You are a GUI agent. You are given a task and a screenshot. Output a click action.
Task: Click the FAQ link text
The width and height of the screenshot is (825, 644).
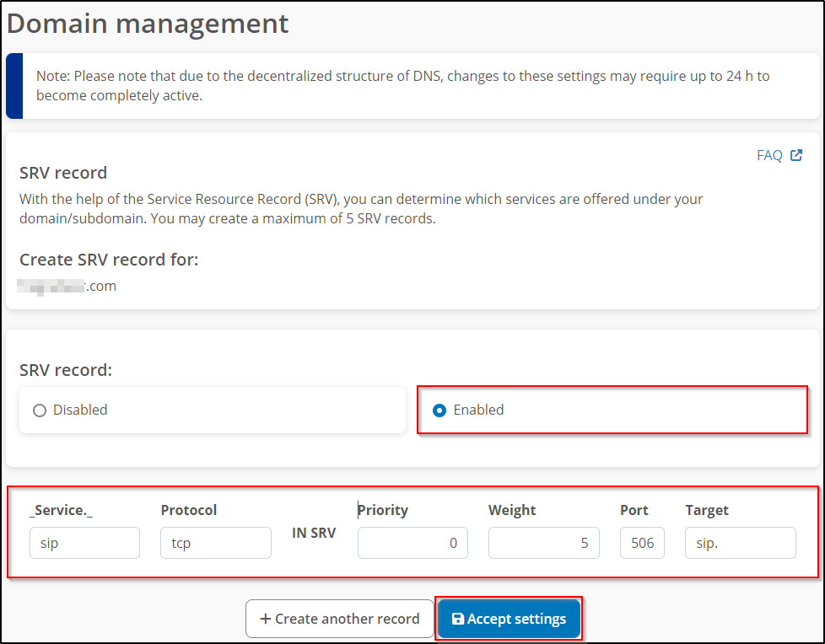(x=769, y=155)
